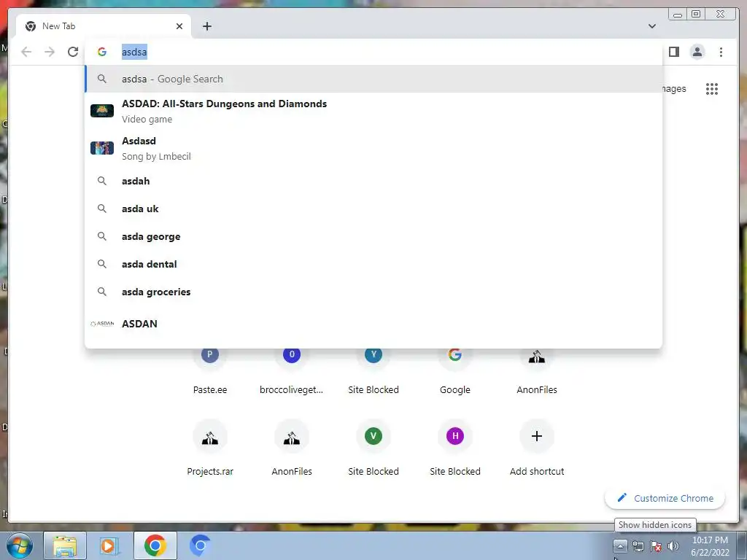This screenshot has width=747, height=560.
Task: Toggle the side panel icon
Action: pos(673,52)
